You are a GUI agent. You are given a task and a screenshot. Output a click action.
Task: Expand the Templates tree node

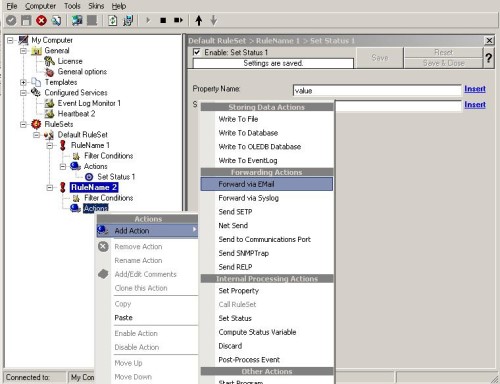pyautogui.click(x=23, y=82)
